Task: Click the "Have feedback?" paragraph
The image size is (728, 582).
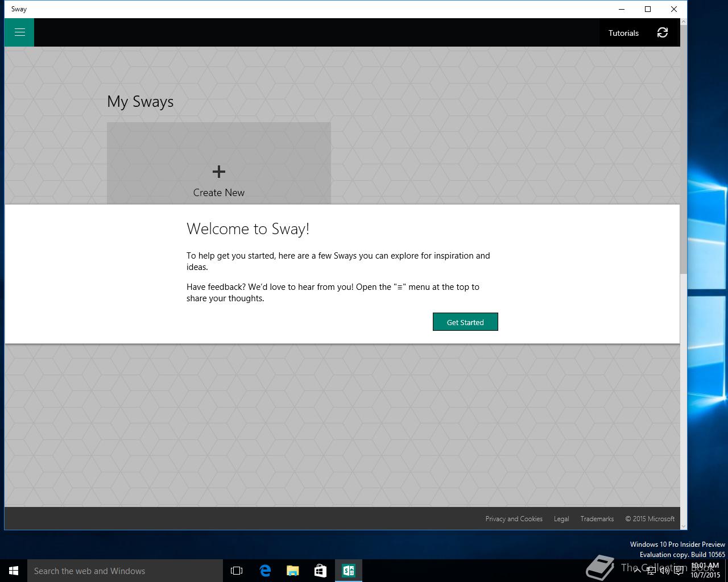Action: click(333, 293)
